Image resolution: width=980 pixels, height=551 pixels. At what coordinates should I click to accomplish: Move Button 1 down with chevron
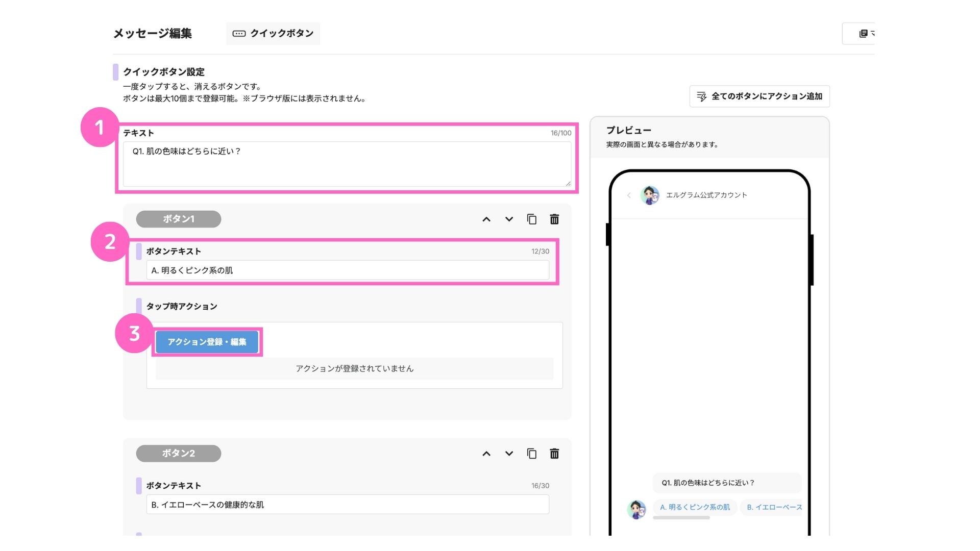509,219
